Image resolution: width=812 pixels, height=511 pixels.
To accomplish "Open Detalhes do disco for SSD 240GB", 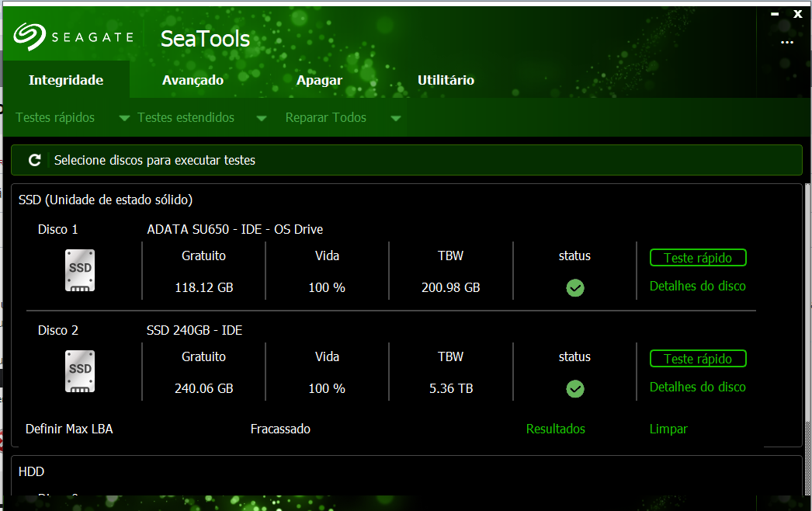I will (x=698, y=388).
